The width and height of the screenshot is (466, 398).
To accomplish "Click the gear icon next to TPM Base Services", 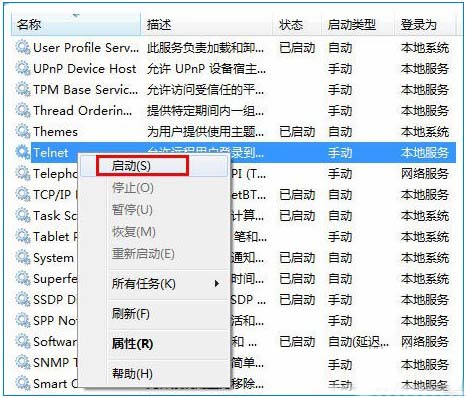I will pyautogui.click(x=23, y=89).
